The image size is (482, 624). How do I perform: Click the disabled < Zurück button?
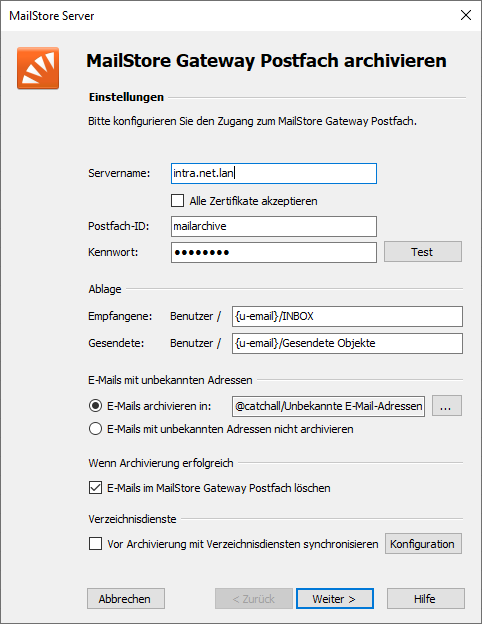(254, 599)
